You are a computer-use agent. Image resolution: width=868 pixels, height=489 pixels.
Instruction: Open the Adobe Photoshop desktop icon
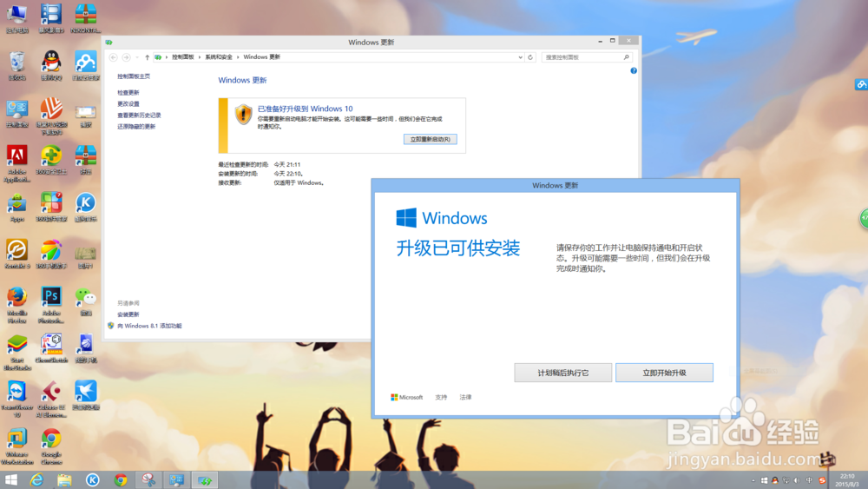(51, 305)
